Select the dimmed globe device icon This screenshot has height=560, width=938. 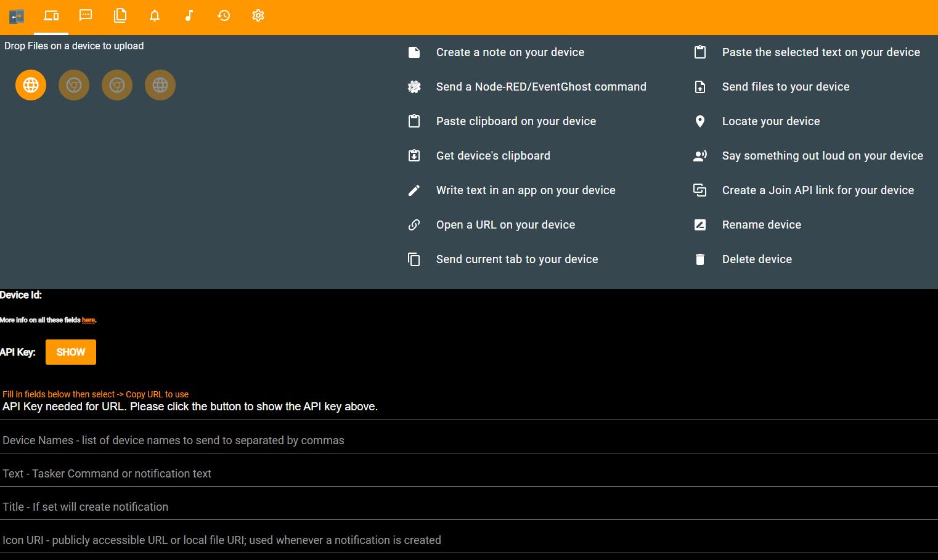(160, 85)
